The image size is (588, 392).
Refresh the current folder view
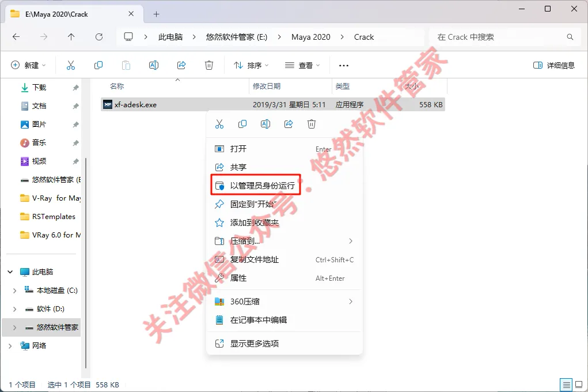(99, 37)
